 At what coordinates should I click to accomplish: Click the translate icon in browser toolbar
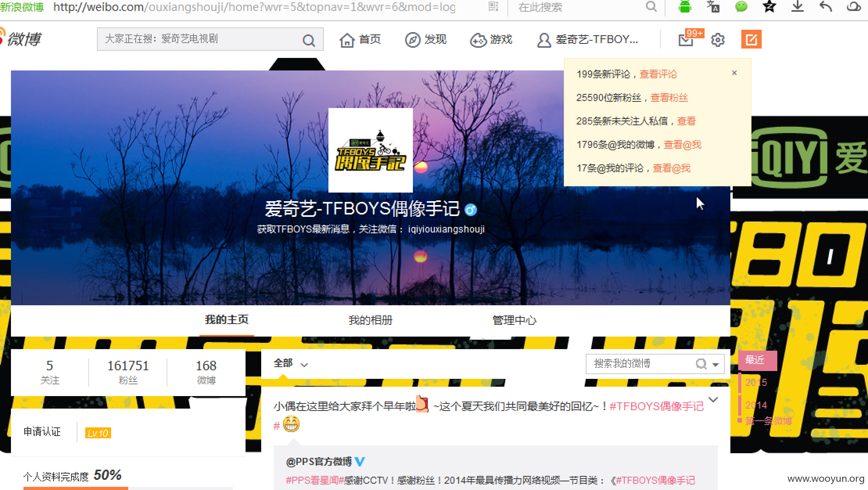pyautogui.click(x=713, y=6)
